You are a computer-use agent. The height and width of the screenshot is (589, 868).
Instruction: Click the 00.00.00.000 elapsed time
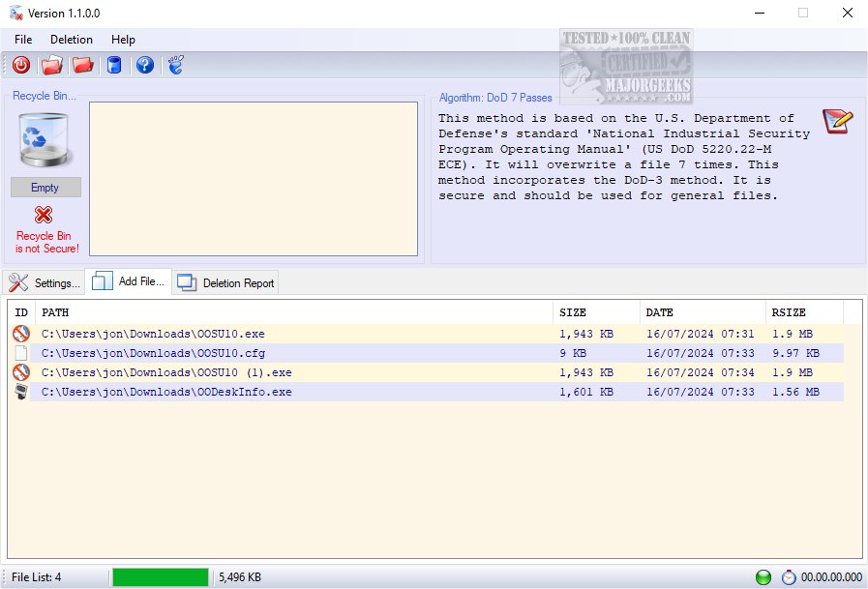click(x=831, y=577)
